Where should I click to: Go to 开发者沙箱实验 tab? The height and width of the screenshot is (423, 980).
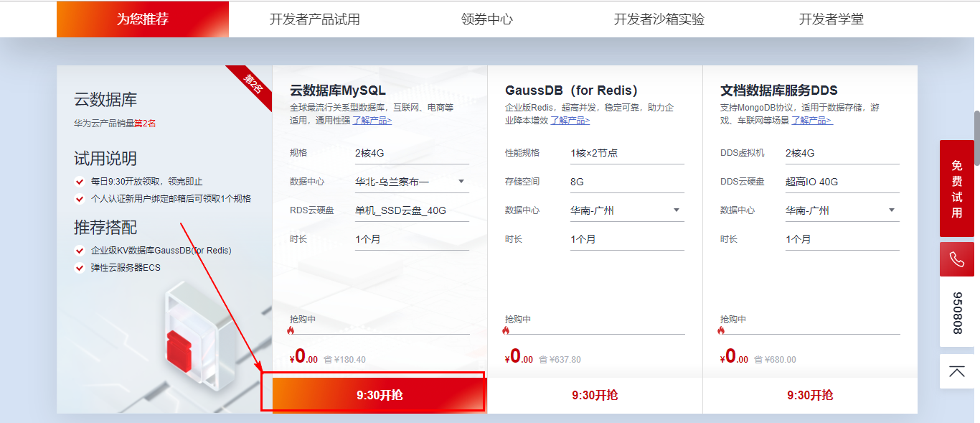659,19
